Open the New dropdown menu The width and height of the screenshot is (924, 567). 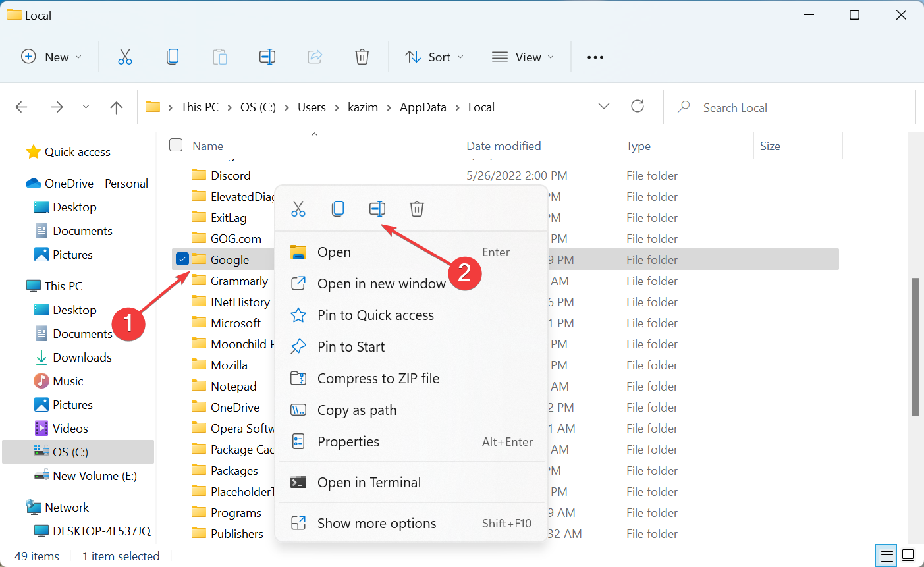point(51,57)
